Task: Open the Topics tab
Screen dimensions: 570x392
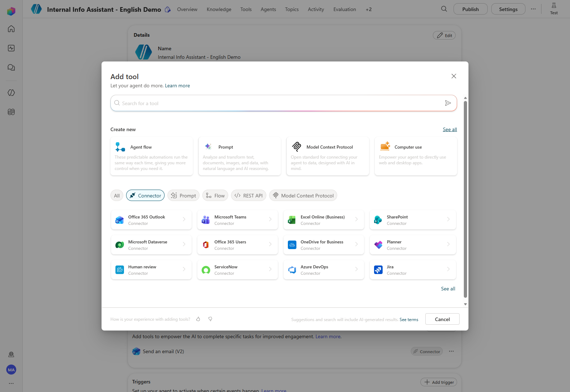Action: 292,9
